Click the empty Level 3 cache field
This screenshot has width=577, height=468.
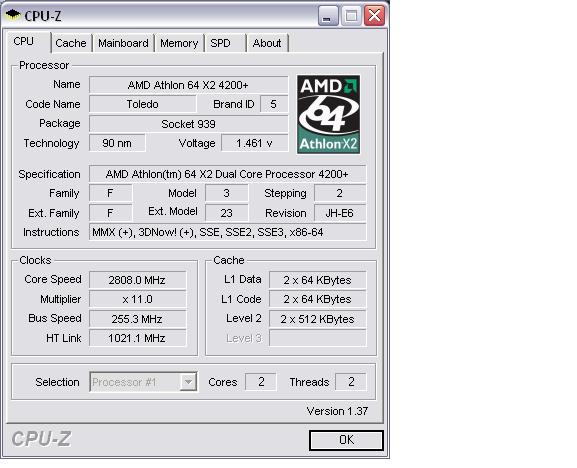tap(318, 338)
